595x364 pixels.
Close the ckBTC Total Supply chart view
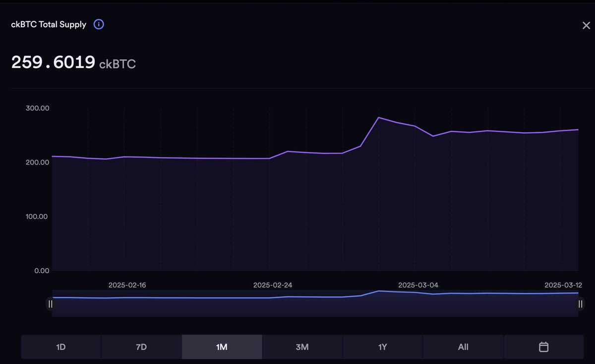[587, 25]
